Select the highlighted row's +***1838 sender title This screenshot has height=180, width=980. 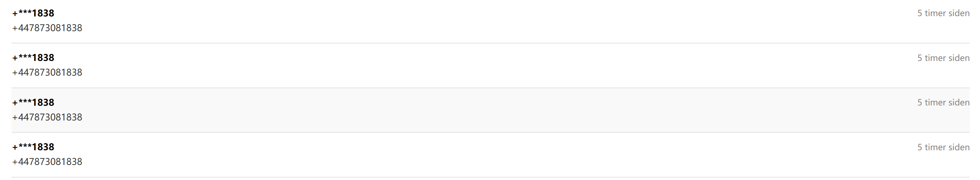tap(34, 102)
